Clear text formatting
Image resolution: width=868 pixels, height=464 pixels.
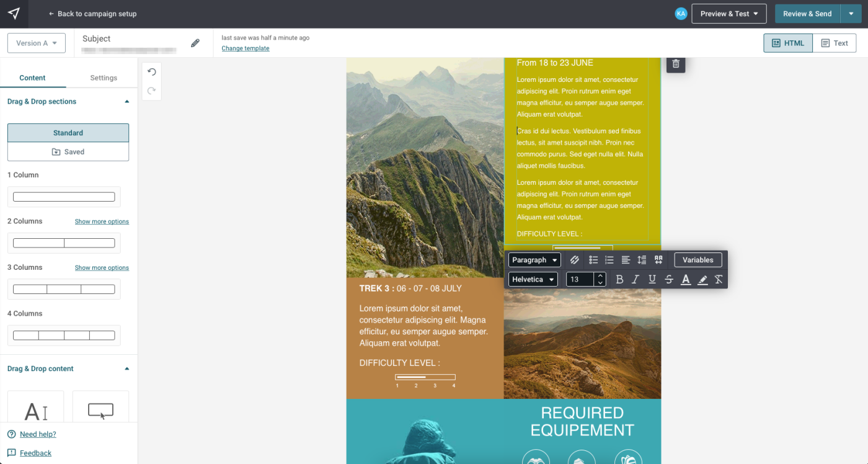click(x=719, y=280)
